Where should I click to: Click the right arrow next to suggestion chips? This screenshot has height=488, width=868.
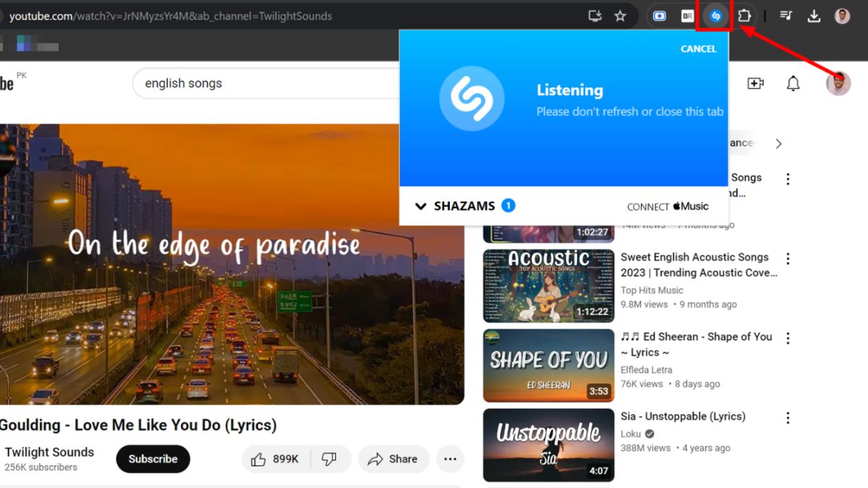(x=778, y=143)
